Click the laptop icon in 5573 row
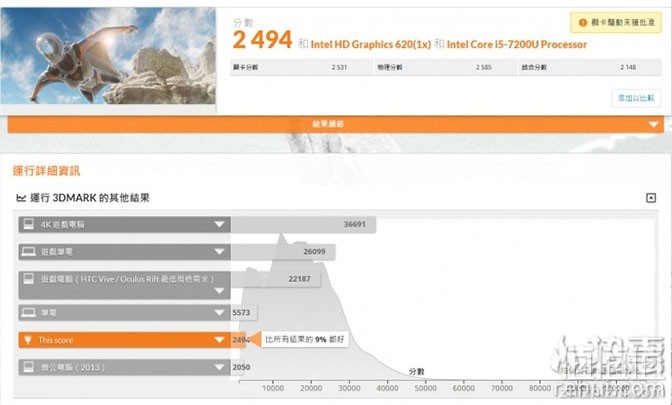This screenshot has height=405, width=672. 29,313
